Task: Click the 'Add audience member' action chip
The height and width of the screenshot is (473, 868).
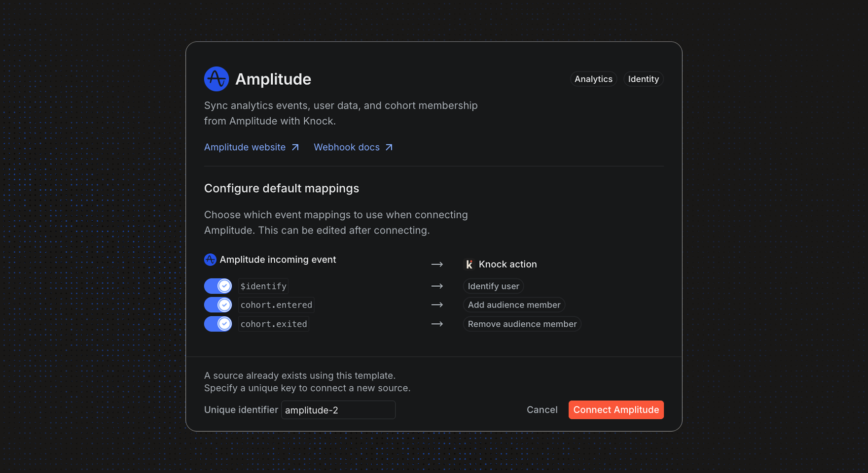Action: 514,305
